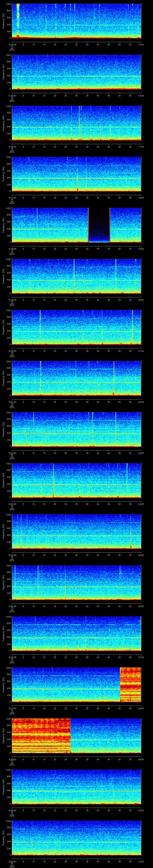The width and height of the screenshot is (153, 868).
Task: Click the 28:00 end time label
Action: tap(141, 708)
